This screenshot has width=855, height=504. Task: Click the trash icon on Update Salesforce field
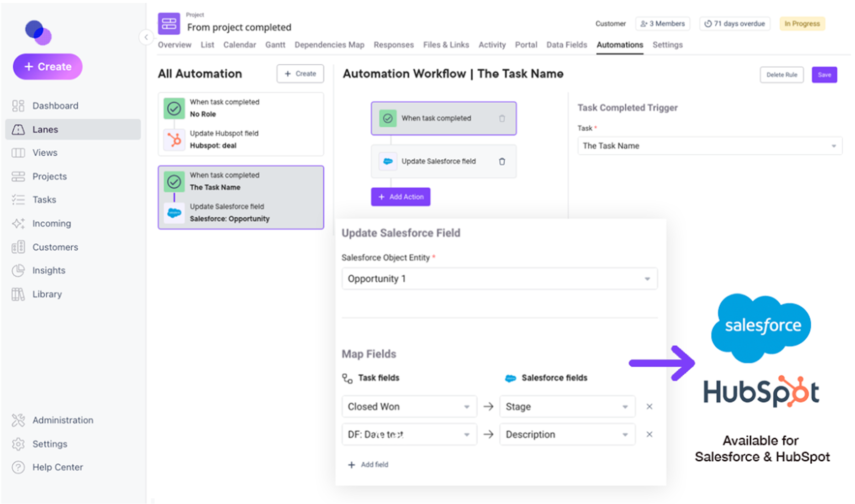[x=502, y=161]
